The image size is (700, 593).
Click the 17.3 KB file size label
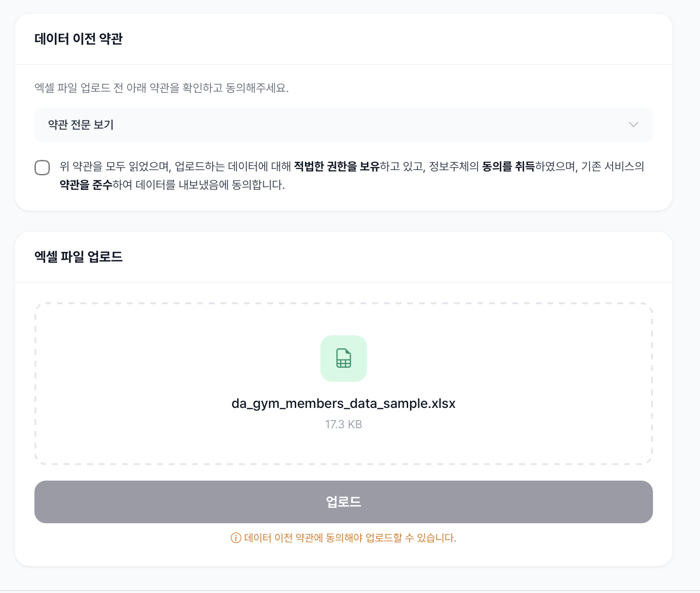tap(343, 424)
